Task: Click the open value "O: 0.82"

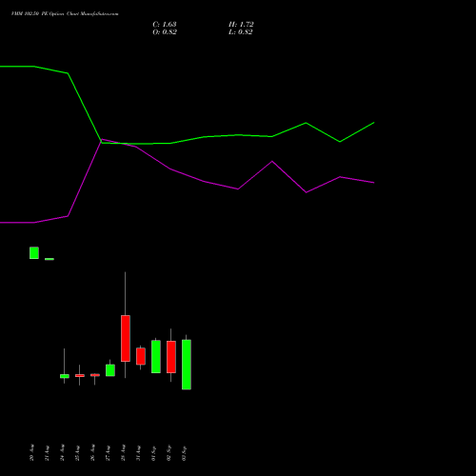Action: 165,32
